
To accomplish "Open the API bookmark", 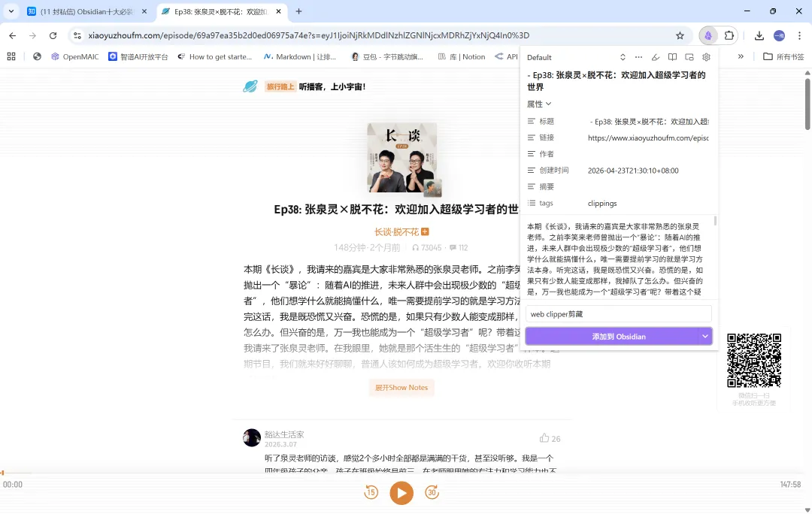I will (507, 56).
